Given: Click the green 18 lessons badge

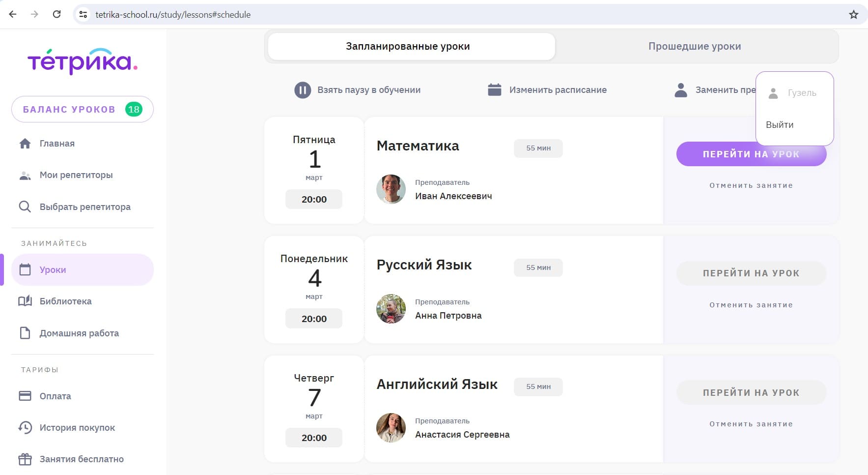Looking at the screenshot, I should tap(134, 109).
